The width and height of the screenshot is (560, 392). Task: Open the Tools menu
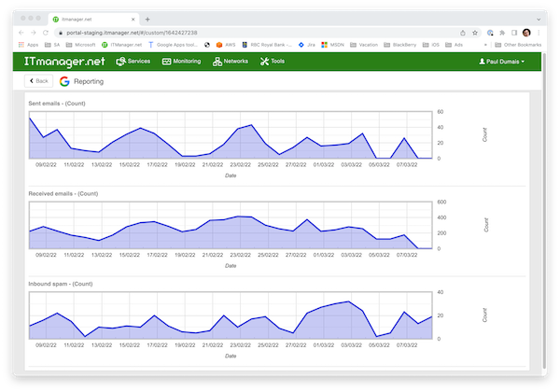click(x=273, y=62)
